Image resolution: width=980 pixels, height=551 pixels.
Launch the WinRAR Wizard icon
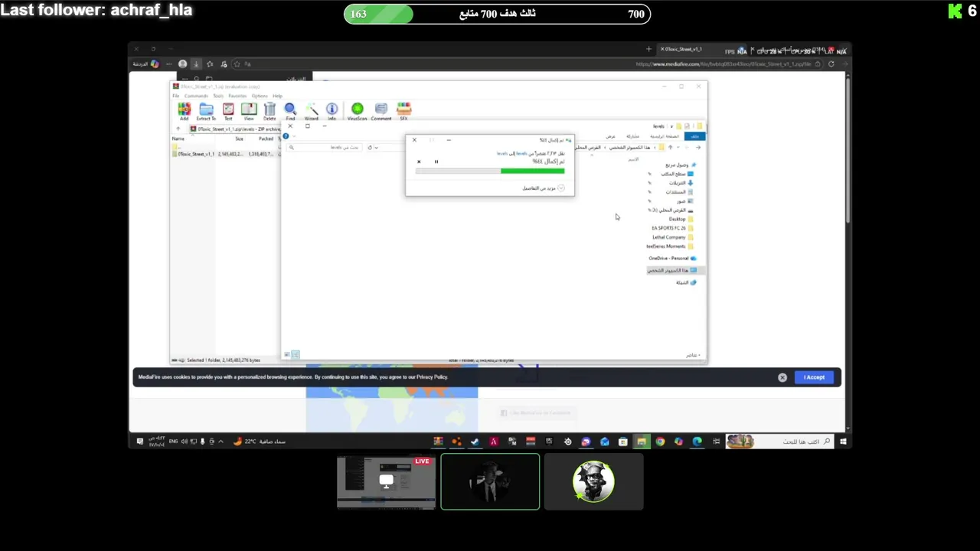pos(312,112)
